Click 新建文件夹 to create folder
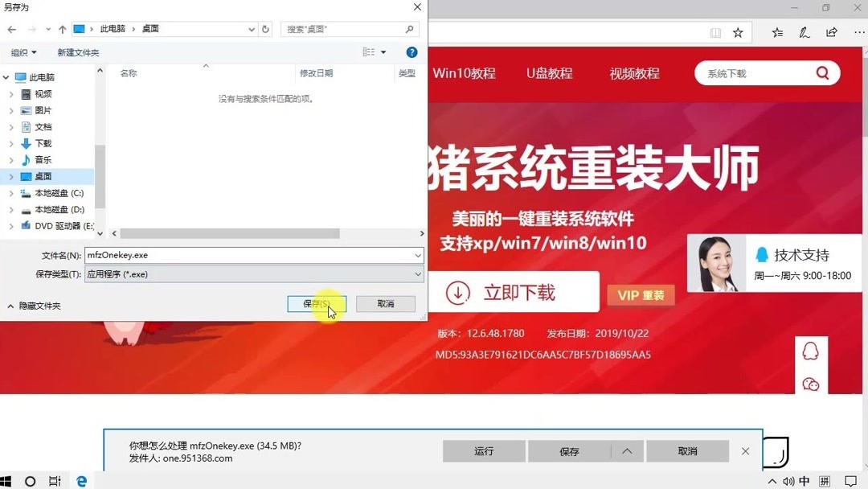The width and height of the screenshot is (868, 489). pos(78,51)
